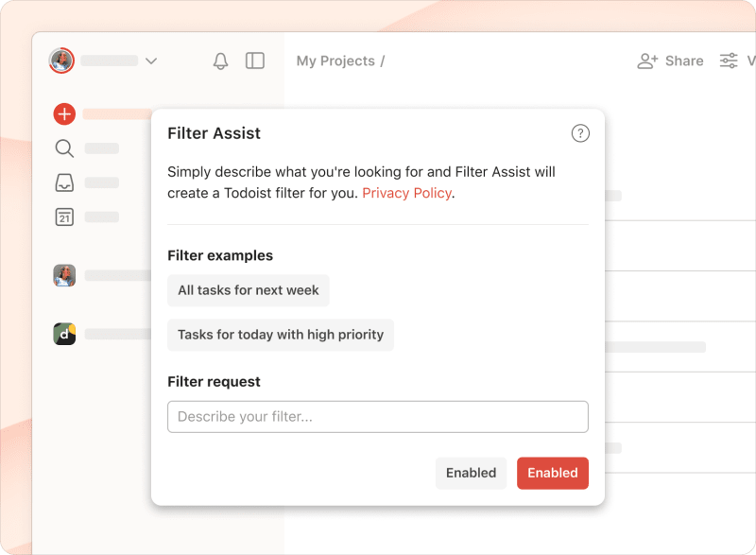Click the red Enabled button

553,473
